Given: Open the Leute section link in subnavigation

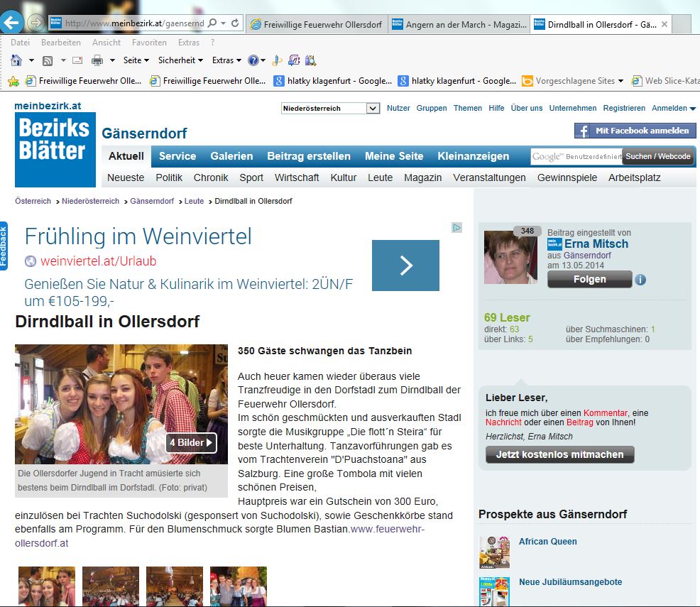Looking at the screenshot, I should (380, 177).
